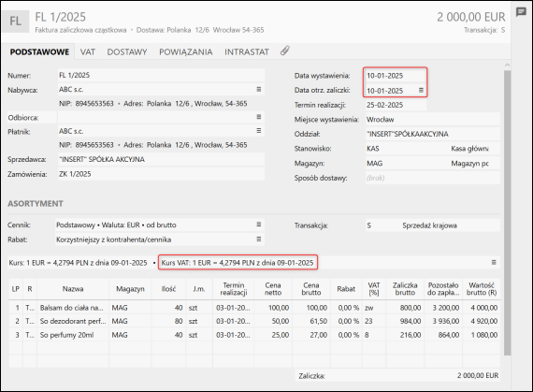533x392 pixels.
Task: Click the vertical scrollbar on the right
Action: click(x=507, y=212)
